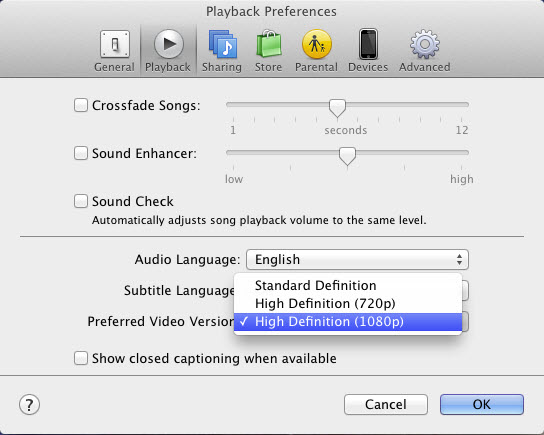Click the Cancel button

(386, 404)
